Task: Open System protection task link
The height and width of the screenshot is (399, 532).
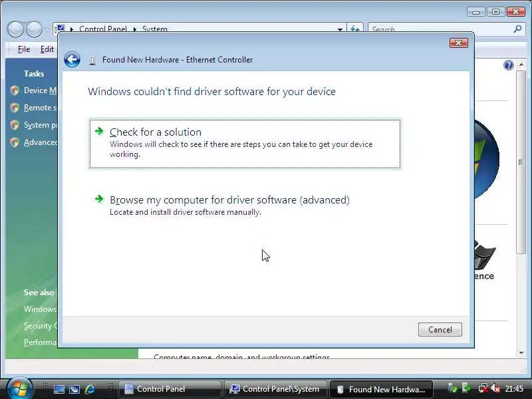Action: point(40,125)
